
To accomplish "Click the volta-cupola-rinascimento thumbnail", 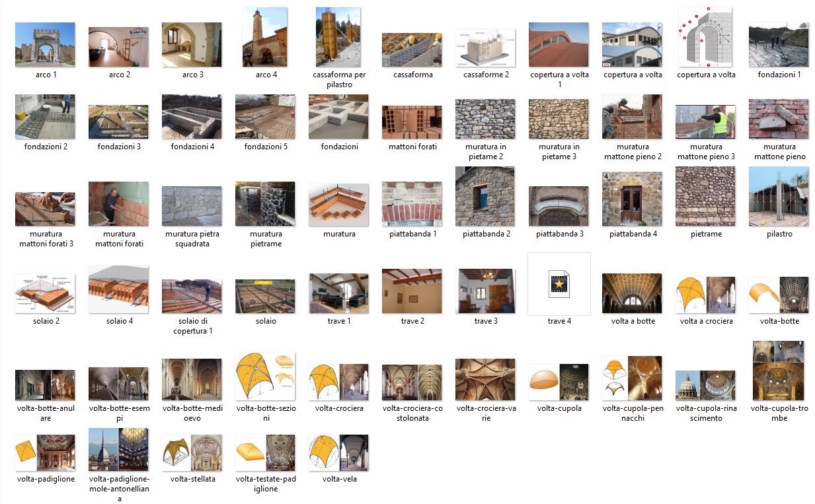I will [x=705, y=386].
